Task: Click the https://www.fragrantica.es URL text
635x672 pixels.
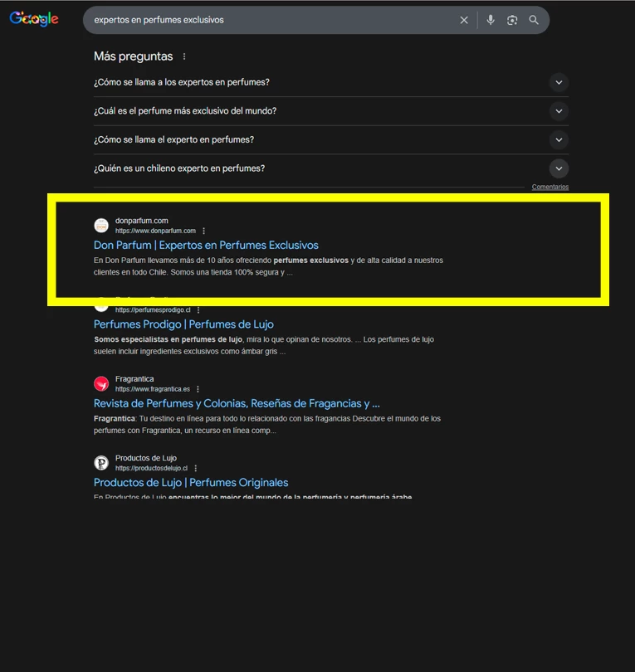Action: pos(152,389)
